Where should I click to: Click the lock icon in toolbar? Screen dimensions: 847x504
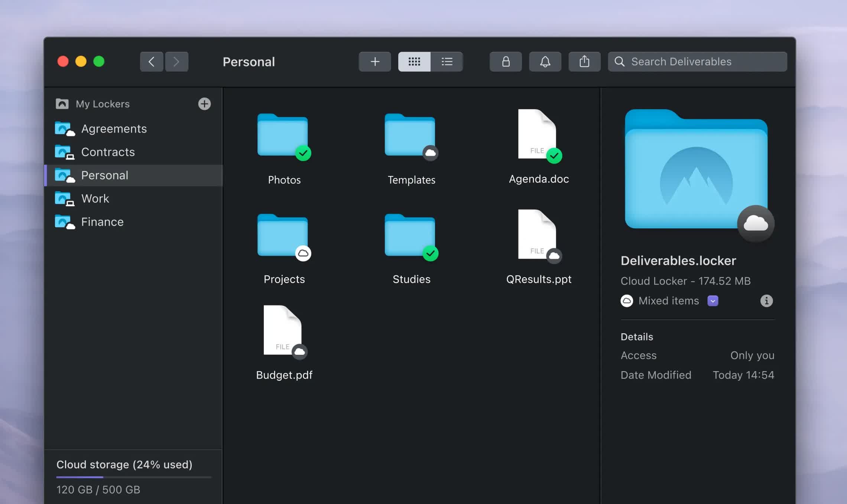pos(506,62)
